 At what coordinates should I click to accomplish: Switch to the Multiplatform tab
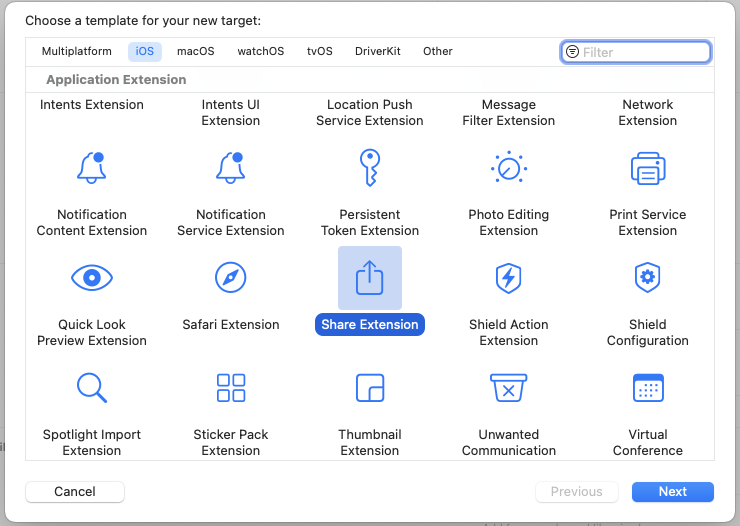(76, 51)
